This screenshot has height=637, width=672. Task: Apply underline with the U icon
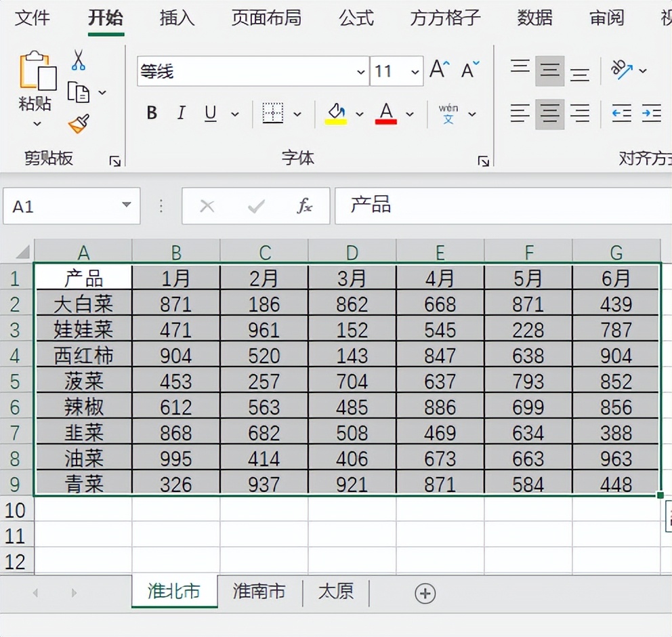click(210, 113)
